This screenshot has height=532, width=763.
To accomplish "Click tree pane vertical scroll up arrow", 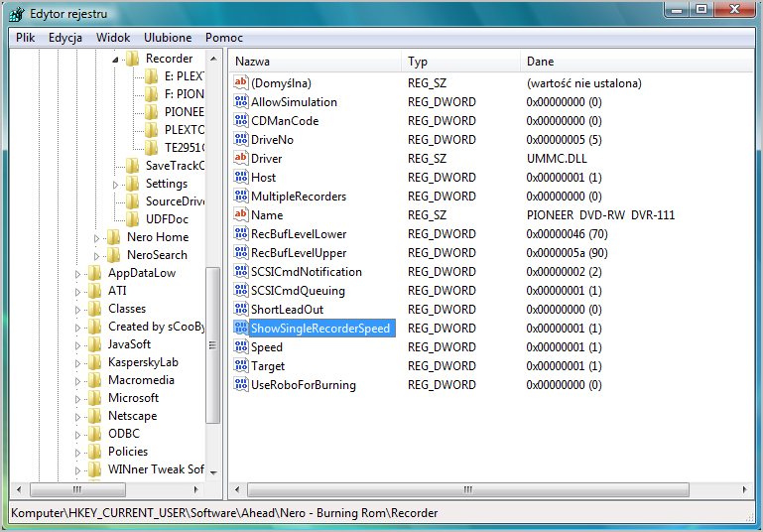I will [213, 59].
